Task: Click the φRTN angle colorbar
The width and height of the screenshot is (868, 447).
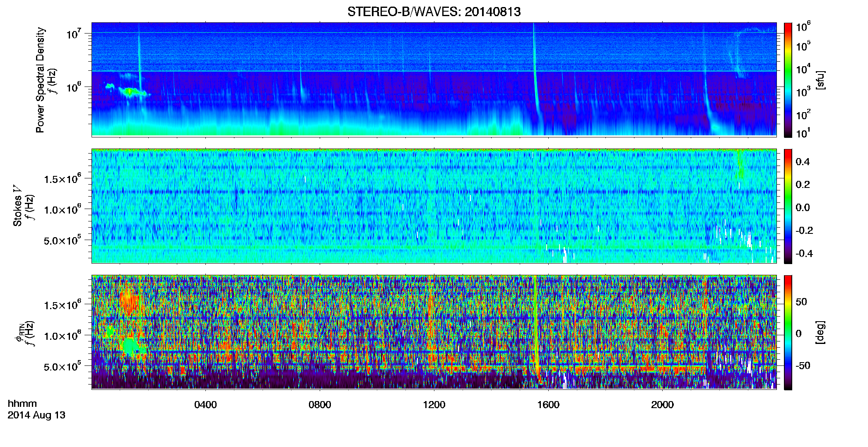Action: (788, 332)
